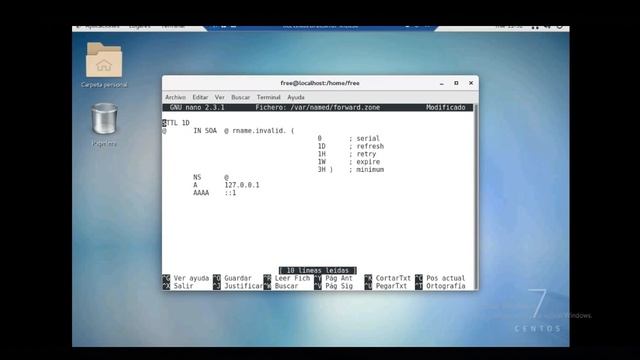Click the '; serial' comment
640x360 pixels.
click(364, 138)
